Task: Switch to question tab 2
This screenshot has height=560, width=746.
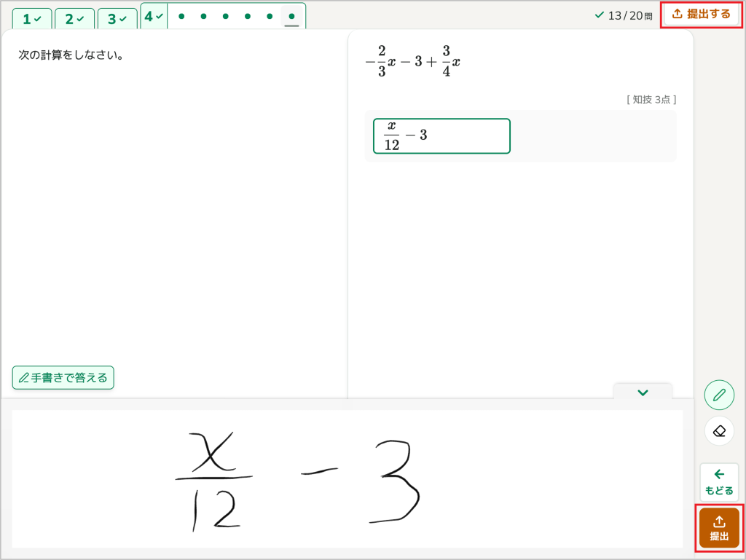Action: (x=74, y=19)
